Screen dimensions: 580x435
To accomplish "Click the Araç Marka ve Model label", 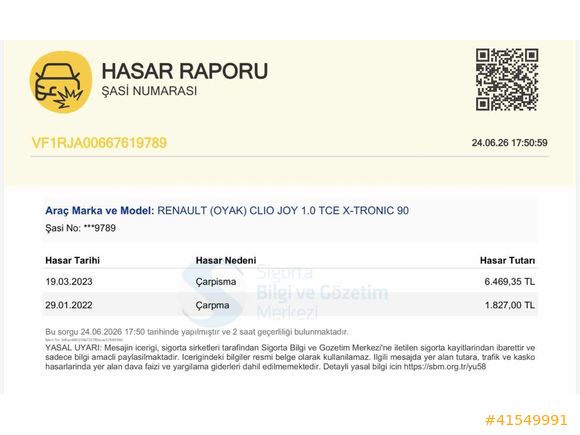I will 100,210.
